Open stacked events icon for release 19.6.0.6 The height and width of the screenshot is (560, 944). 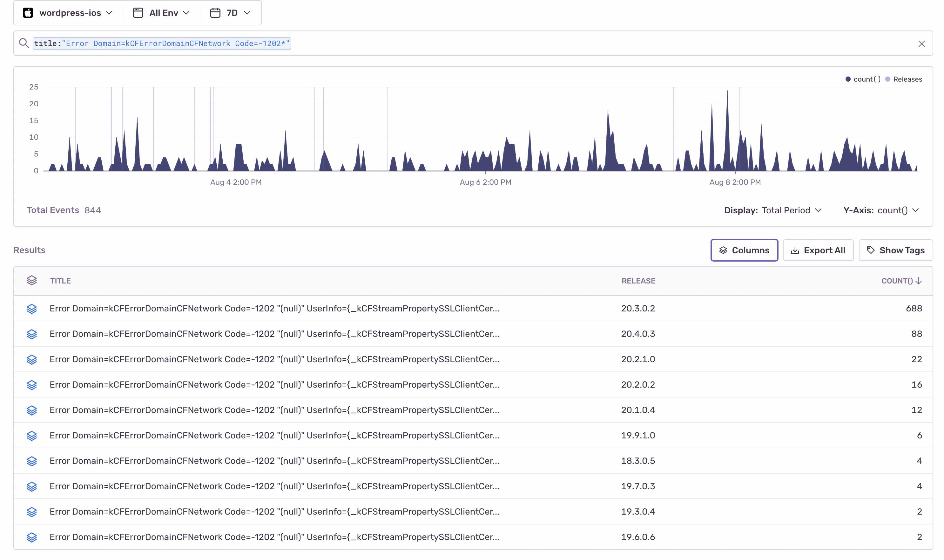(x=32, y=537)
